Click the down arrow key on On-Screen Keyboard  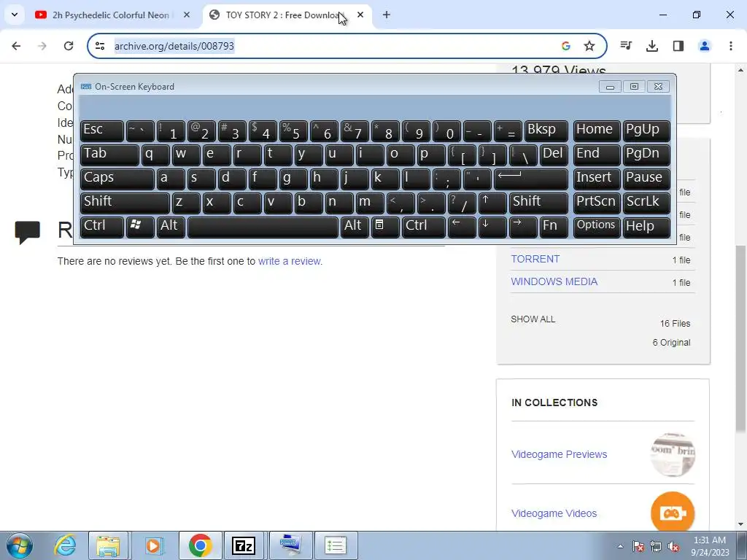pyautogui.click(x=492, y=226)
